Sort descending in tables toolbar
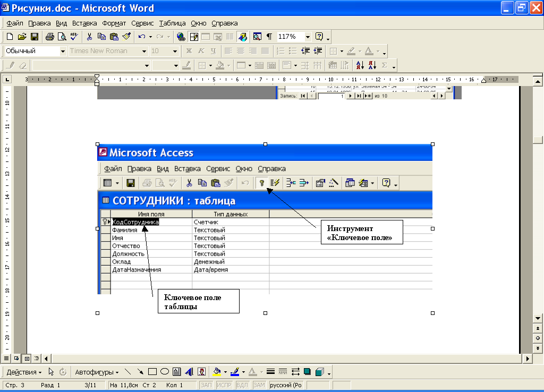Image resolution: width=544 pixels, height=392 pixels. click(x=372, y=65)
